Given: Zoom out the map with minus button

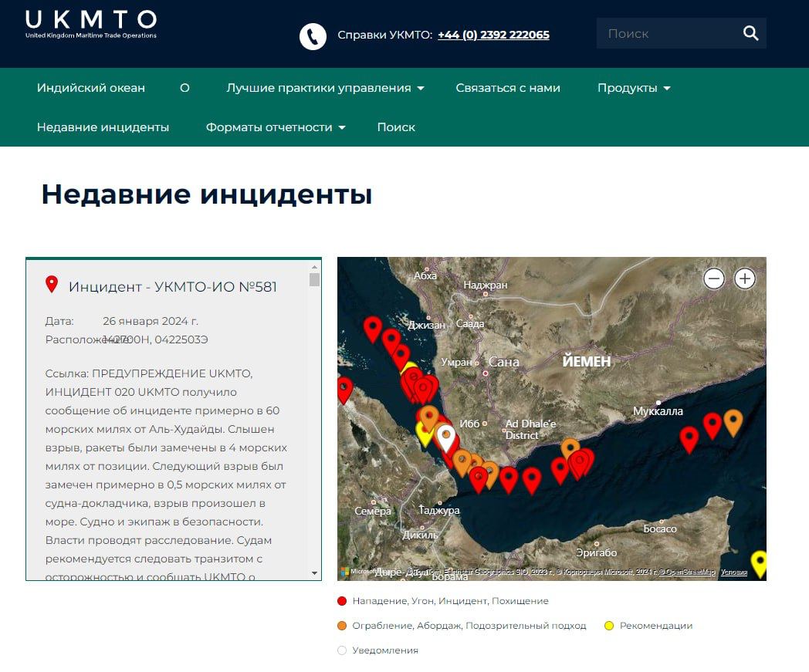Looking at the screenshot, I should coord(714,279).
